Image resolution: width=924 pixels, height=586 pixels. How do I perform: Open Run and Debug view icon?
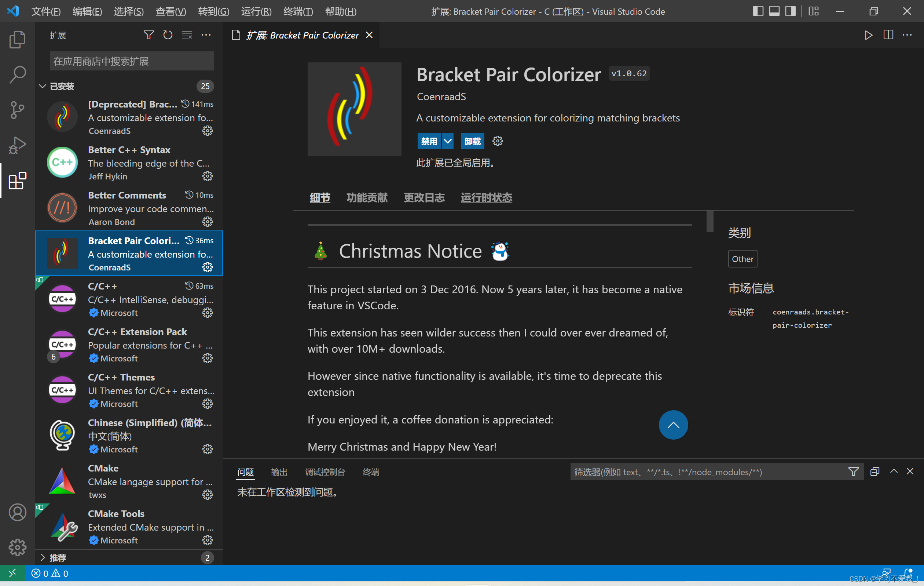tap(17, 146)
